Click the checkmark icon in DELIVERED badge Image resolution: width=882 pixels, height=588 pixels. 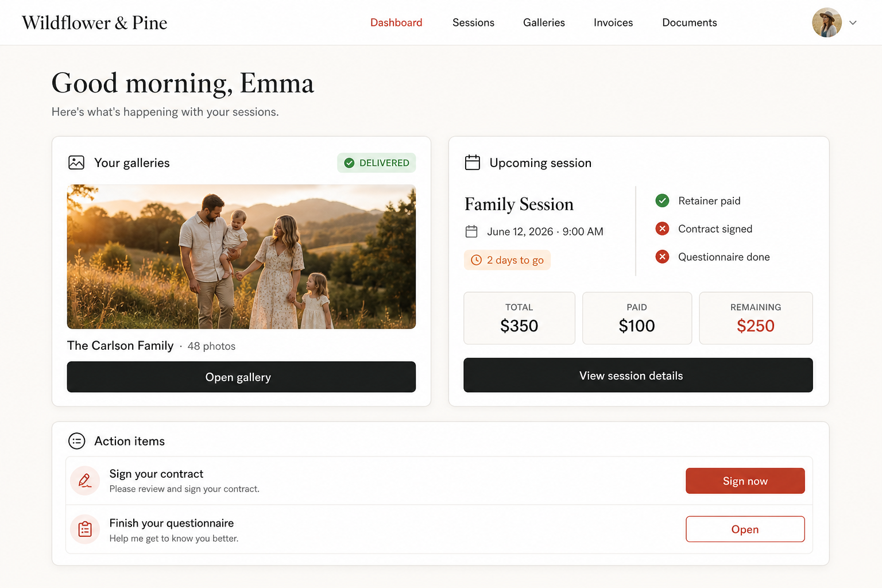(349, 163)
